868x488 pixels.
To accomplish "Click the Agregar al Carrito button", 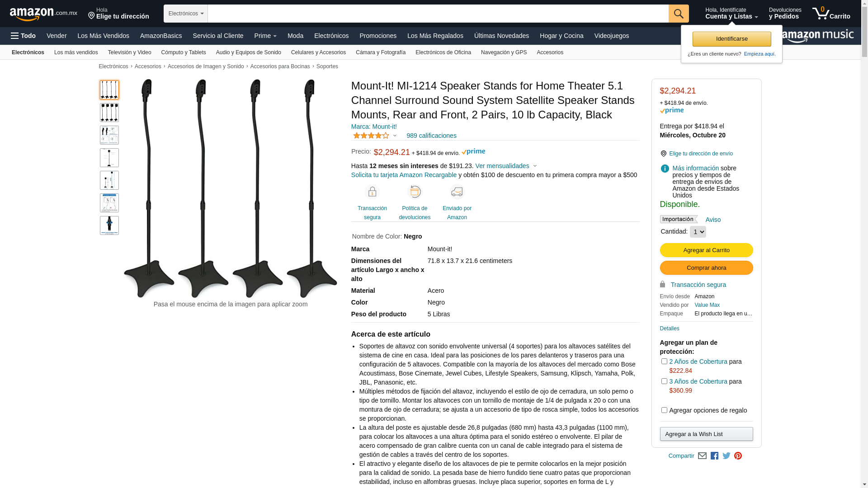I will tap(706, 250).
